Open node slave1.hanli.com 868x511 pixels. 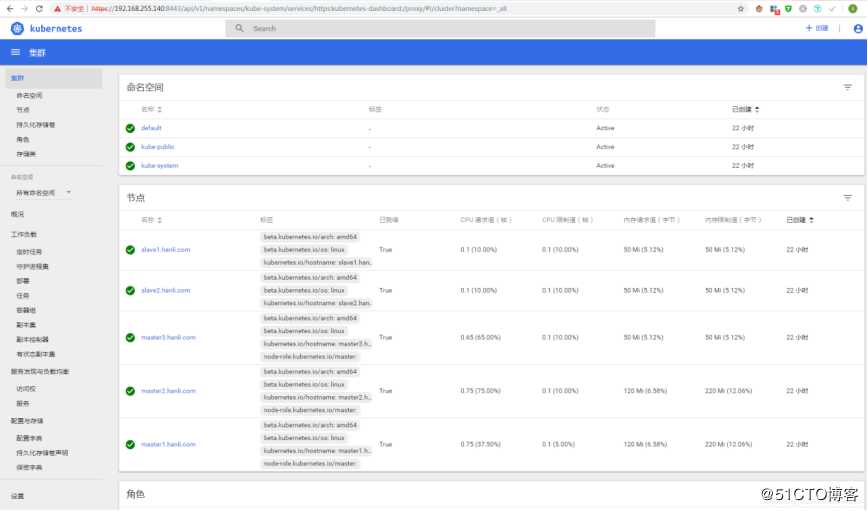click(x=166, y=250)
